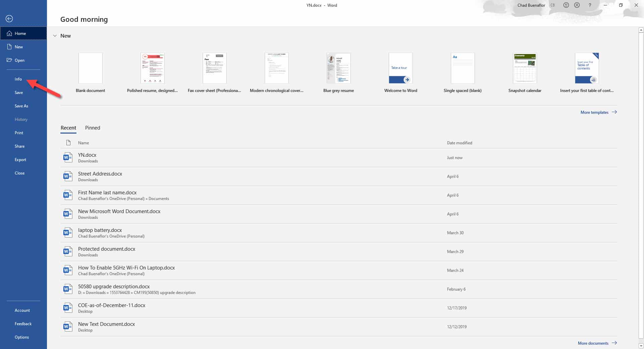This screenshot has width=644, height=349.
Task: Click the frown face feedback icon
Action: (577, 5)
